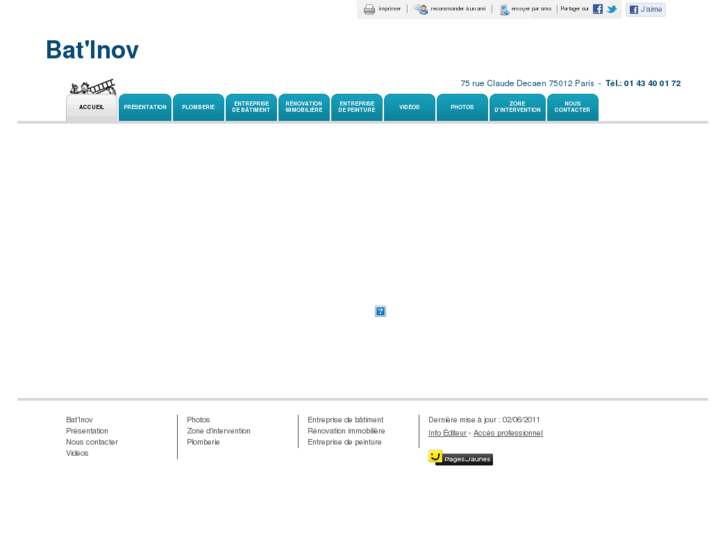727x545 pixels.
Task: Click the missing plugin question-mark icon
Action: point(380,311)
